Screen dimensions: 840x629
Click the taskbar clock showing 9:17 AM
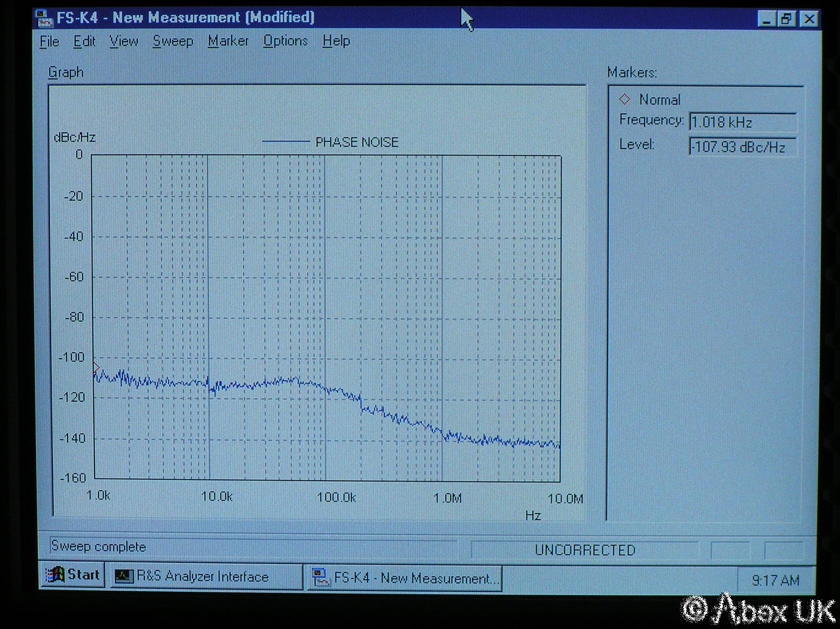point(775,580)
